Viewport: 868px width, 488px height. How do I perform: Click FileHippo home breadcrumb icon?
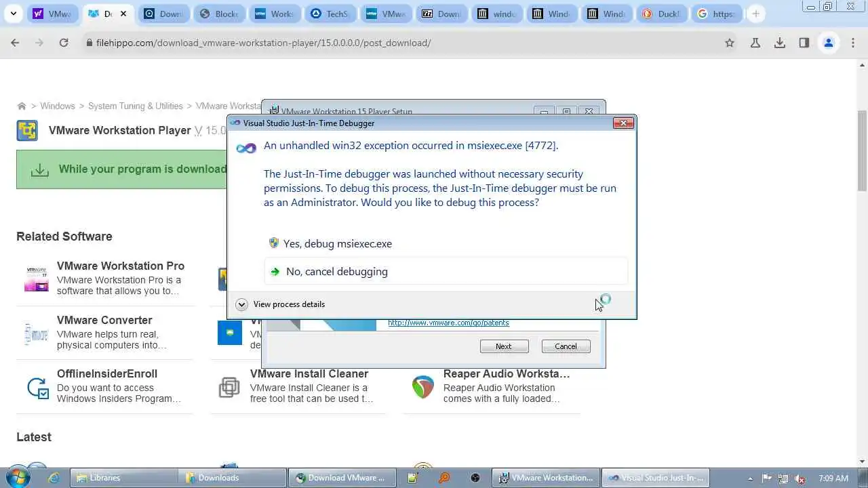(22, 106)
